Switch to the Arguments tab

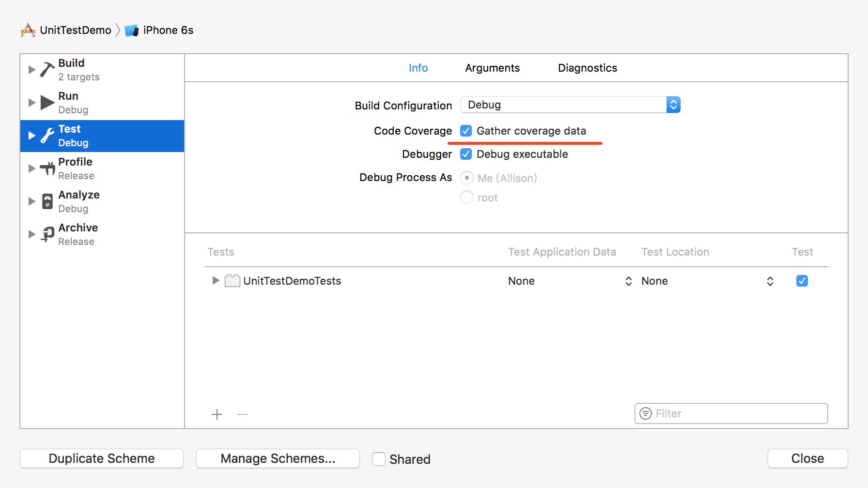(492, 68)
